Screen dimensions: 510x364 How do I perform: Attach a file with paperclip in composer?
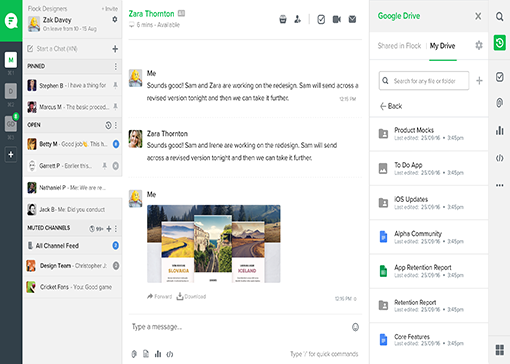[134, 354]
